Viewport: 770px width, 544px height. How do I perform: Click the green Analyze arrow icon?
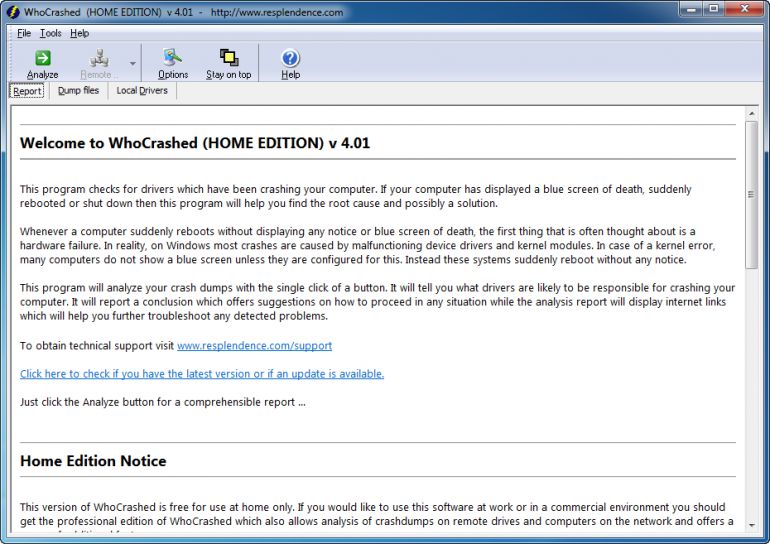(43, 58)
